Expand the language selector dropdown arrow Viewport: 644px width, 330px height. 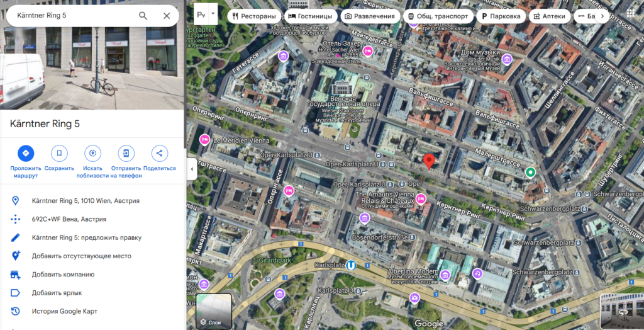pos(213,13)
